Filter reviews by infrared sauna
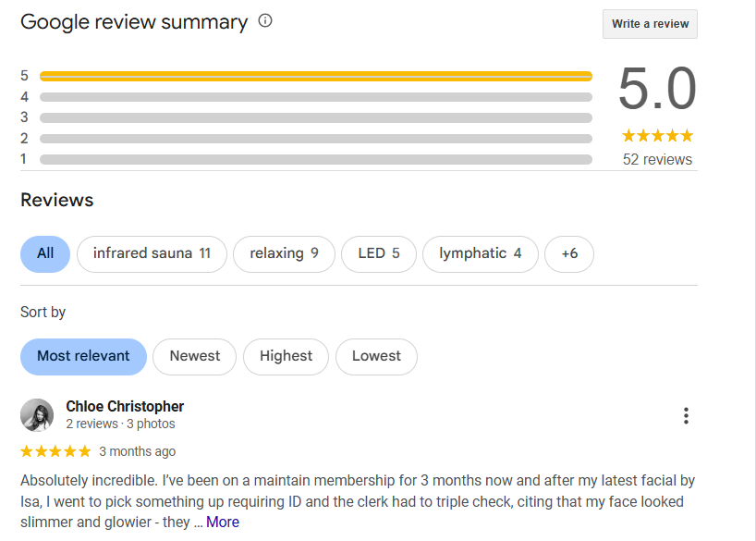 point(152,253)
